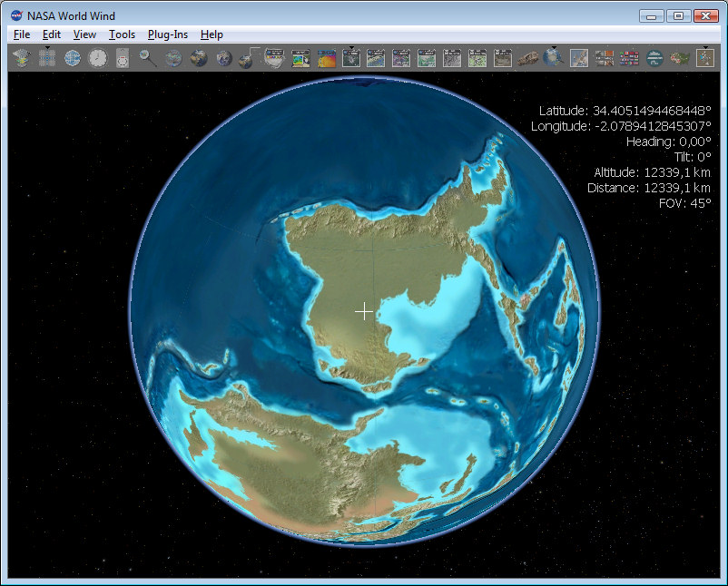Open the Layer Manager stacked-layers icon
The image size is (728, 586).
pyautogui.click(x=22, y=58)
